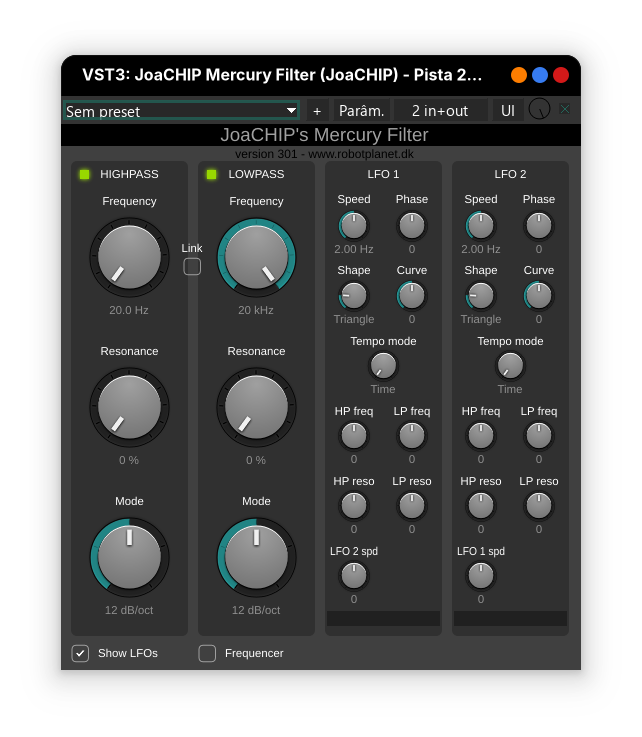The height and width of the screenshot is (737, 642).
Task: Enable the Link checkbox between filters
Action: click(192, 266)
